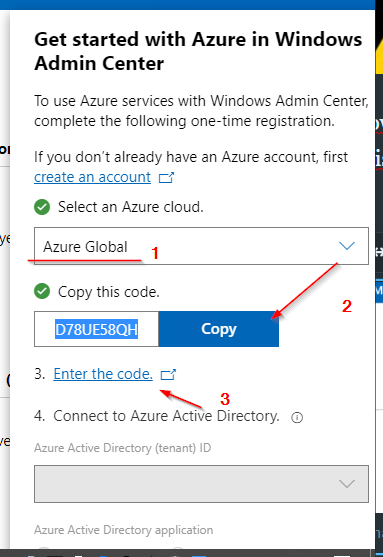Click external link icon beside 'create an account'
The width and height of the screenshot is (383, 557).
click(166, 177)
